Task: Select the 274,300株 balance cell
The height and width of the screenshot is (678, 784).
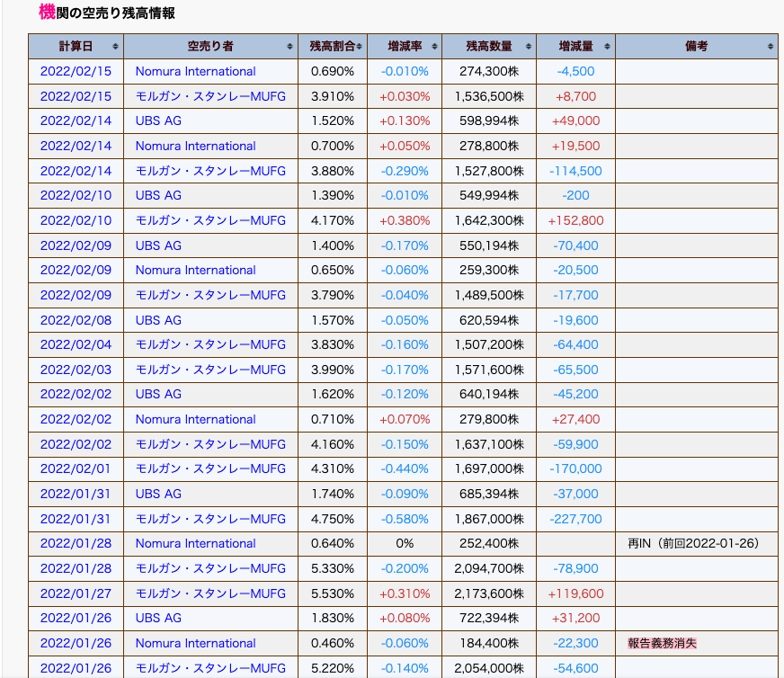Action: [489, 72]
